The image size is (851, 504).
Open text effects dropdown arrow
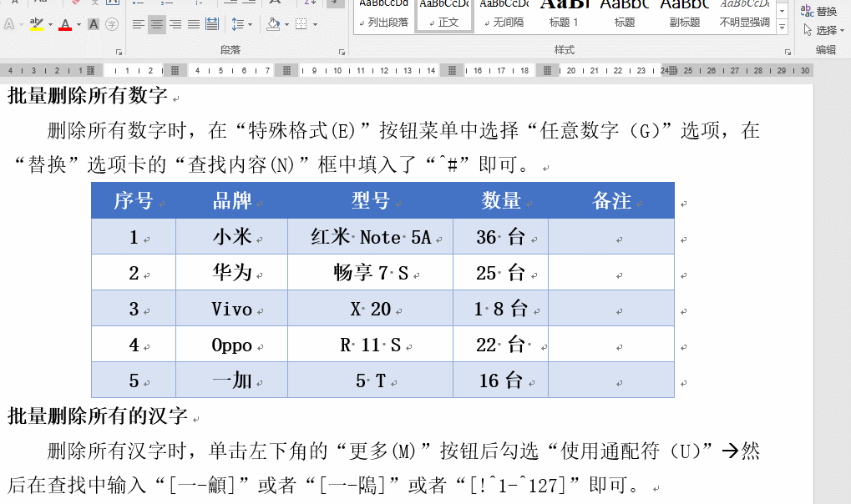tap(21, 24)
